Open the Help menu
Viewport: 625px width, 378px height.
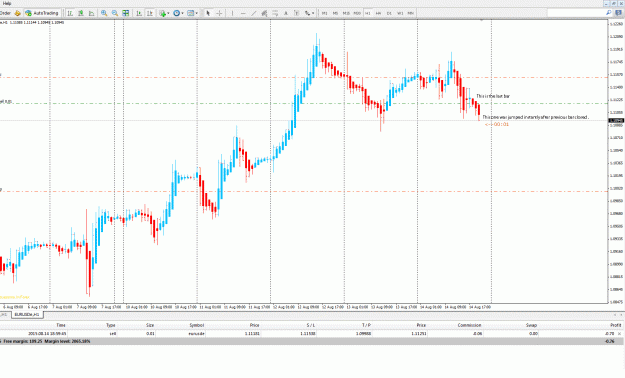tap(7, 3)
